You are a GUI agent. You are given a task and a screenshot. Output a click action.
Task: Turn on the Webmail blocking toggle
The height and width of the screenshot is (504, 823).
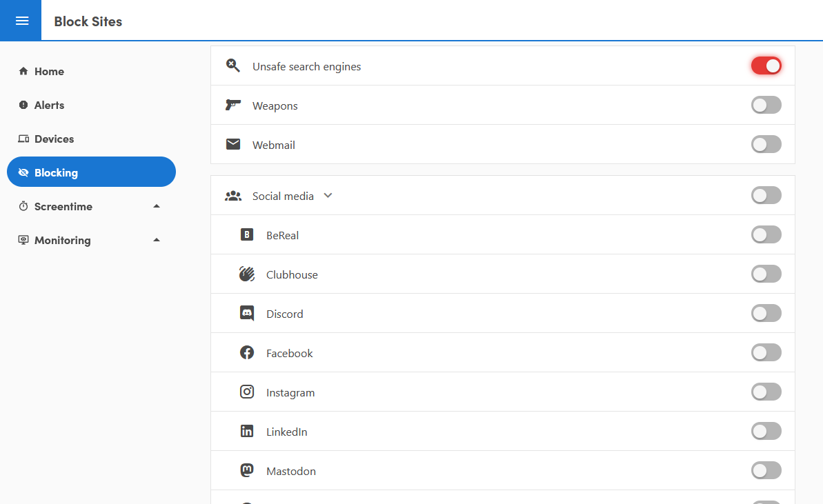(766, 144)
